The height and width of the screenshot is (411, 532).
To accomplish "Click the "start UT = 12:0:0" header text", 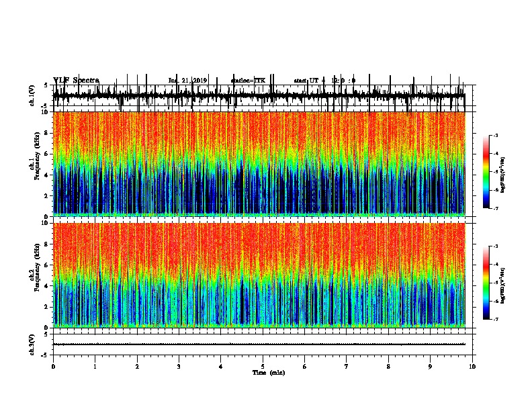I will click(x=324, y=81).
